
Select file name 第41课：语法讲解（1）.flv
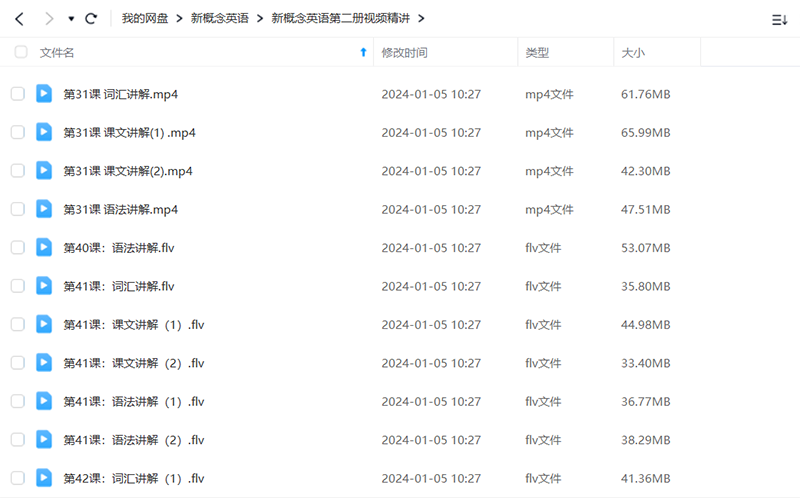tap(134, 402)
